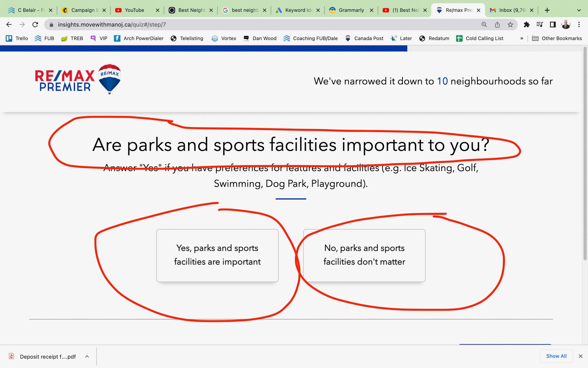Open Deposit receipt download options chevron
The image size is (588, 368).
coord(87,357)
